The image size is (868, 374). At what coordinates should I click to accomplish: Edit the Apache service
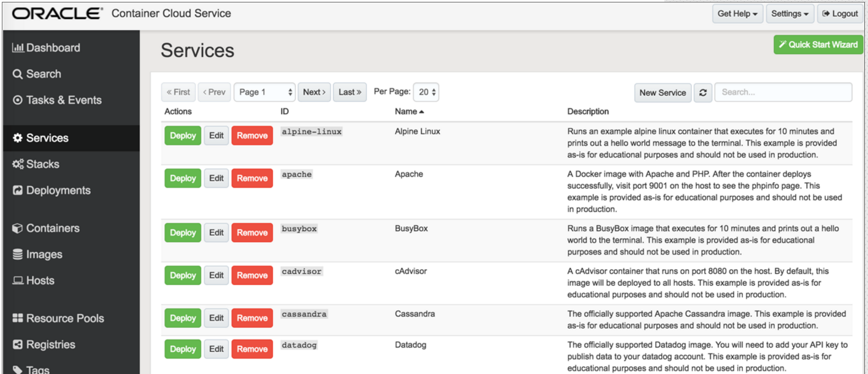[216, 178]
